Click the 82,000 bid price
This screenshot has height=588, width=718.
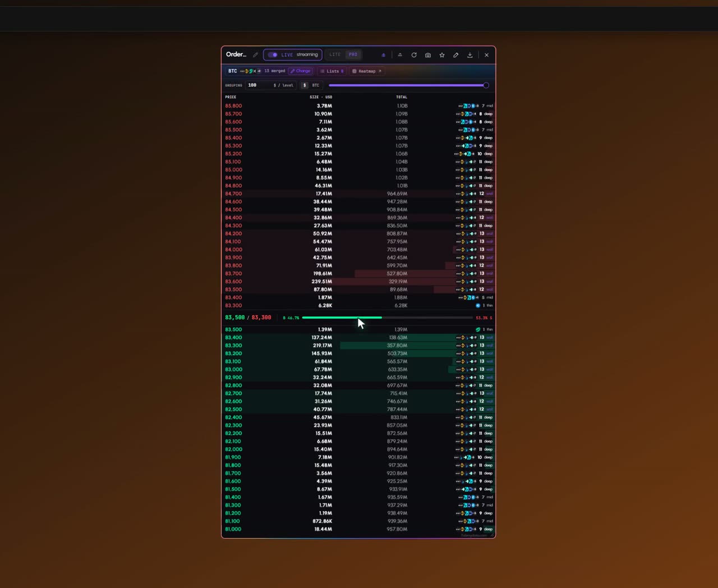(x=233, y=449)
